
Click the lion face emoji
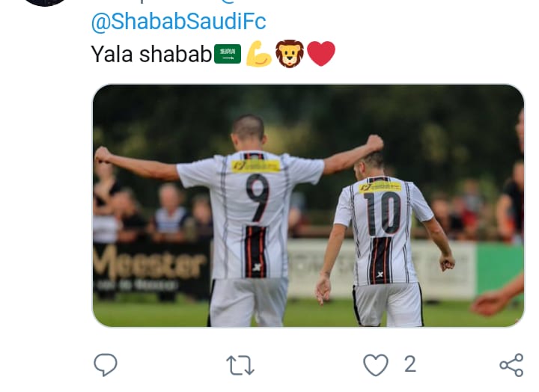click(x=290, y=54)
